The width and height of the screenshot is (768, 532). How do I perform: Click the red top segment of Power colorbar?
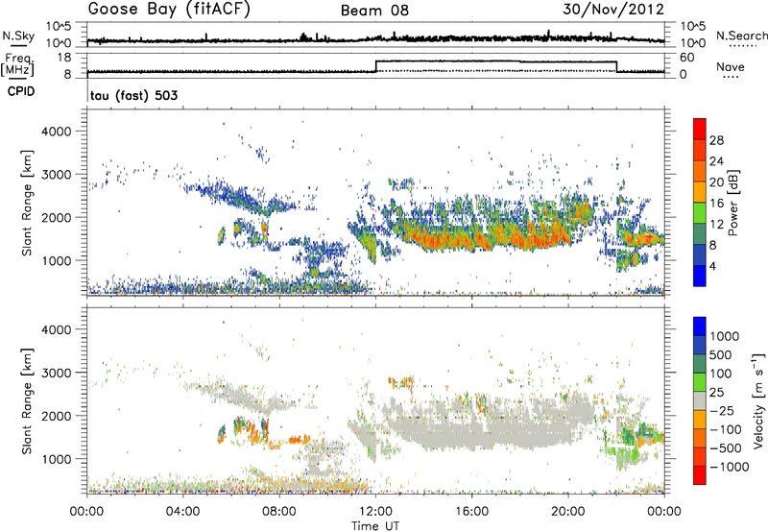tap(700, 129)
